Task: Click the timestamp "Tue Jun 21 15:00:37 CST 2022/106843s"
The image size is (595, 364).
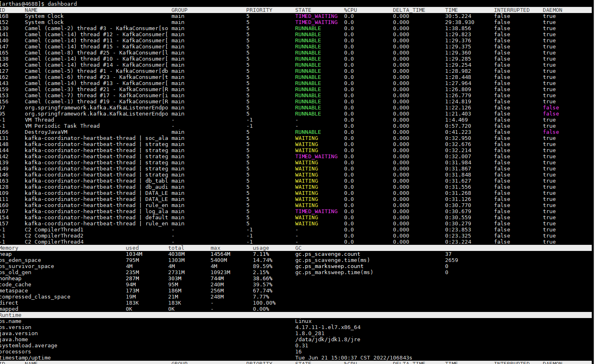Action: 353,358
